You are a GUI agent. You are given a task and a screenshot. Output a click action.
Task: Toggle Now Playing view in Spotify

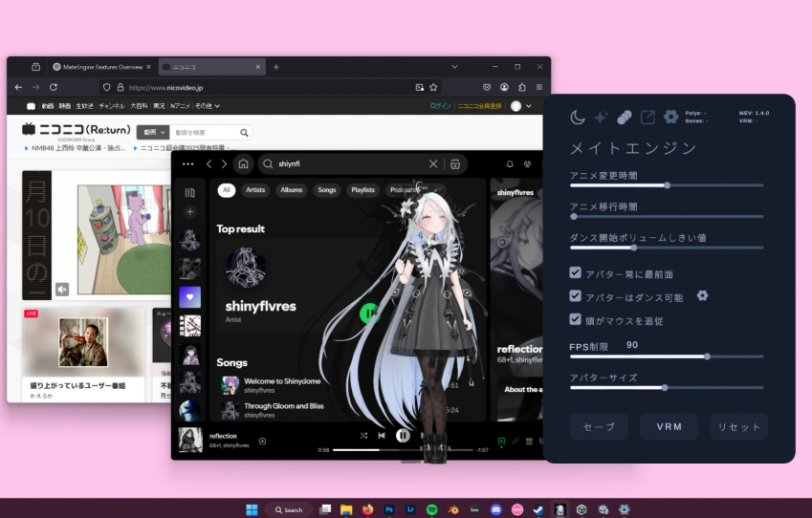tap(501, 442)
